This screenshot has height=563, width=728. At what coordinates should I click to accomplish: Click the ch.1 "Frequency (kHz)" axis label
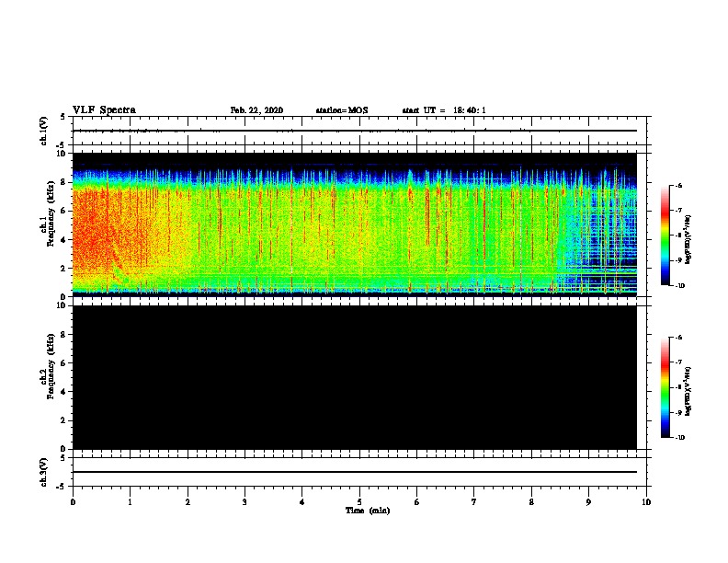(x=51, y=213)
